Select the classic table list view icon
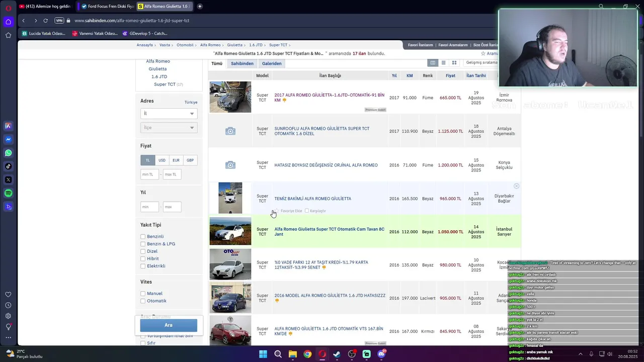The width and height of the screenshot is (644, 362). tap(432, 63)
